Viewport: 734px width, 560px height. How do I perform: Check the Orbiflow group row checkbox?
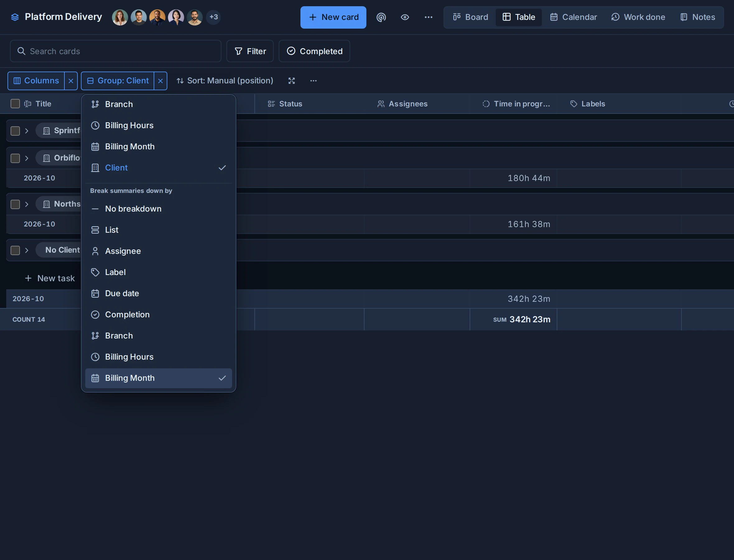pos(15,158)
